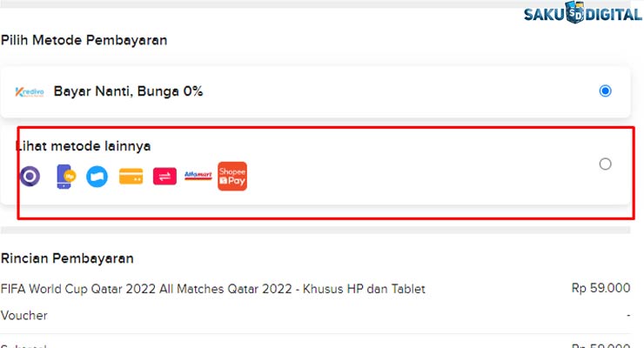
Task: Select the mobile phone credit payment icon
Action: (64, 177)
